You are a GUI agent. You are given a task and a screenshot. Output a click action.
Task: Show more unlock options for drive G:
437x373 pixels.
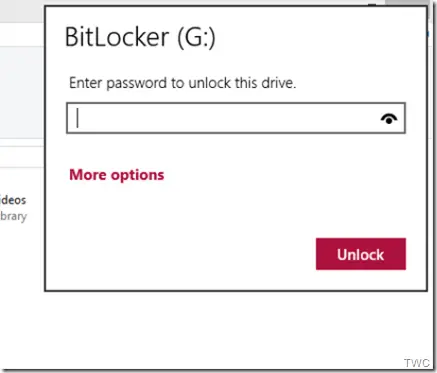[x=117, y=175]
